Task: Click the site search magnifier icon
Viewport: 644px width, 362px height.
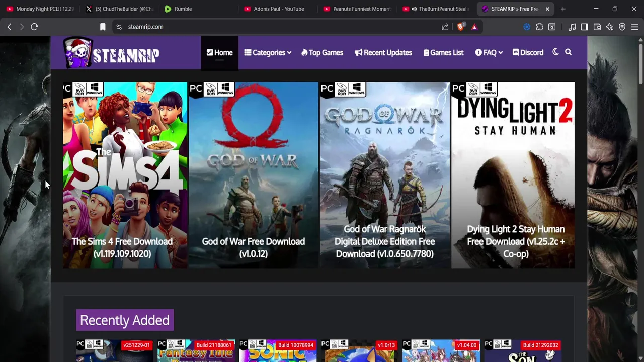Action: pyautogui.click(x=568, y=52)
